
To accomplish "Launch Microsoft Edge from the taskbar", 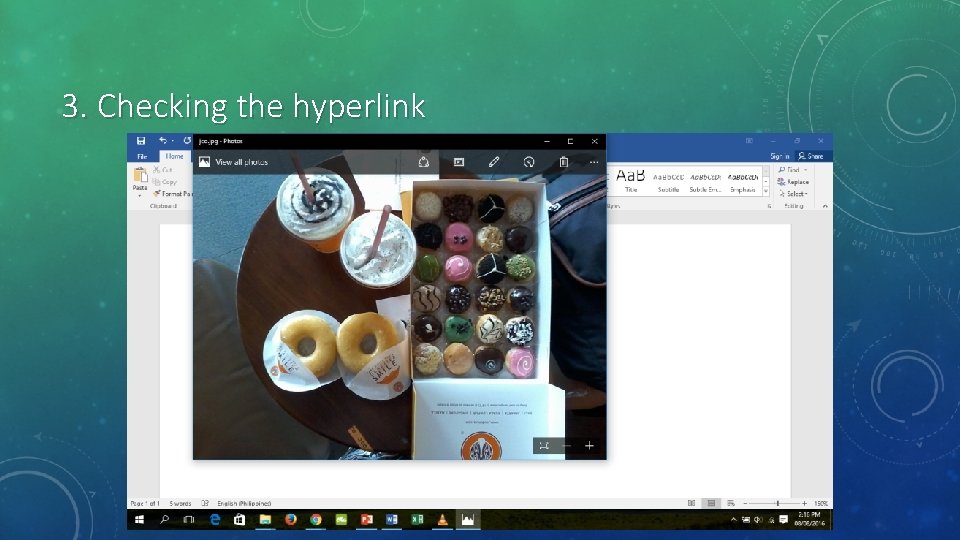I will click(215, 520).
